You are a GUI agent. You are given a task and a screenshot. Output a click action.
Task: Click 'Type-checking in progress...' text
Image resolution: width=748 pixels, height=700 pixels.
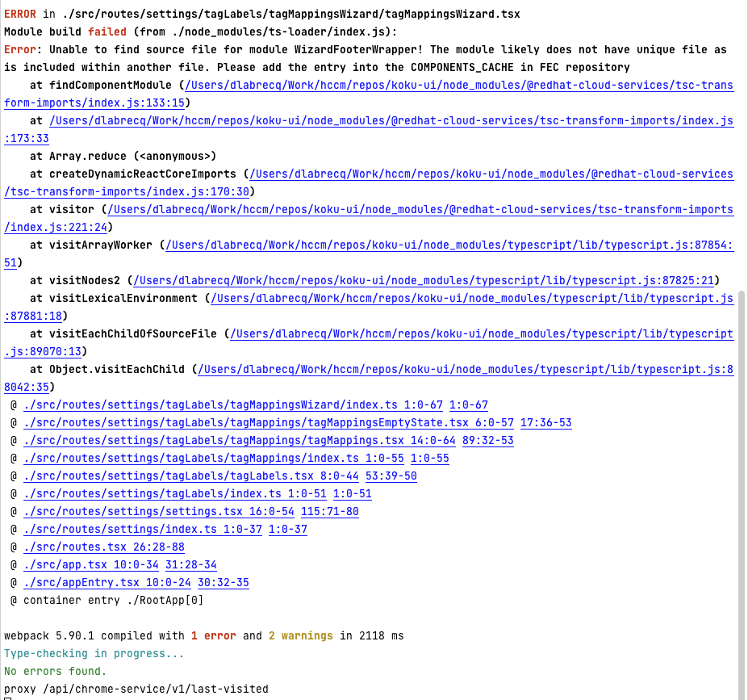94,654
